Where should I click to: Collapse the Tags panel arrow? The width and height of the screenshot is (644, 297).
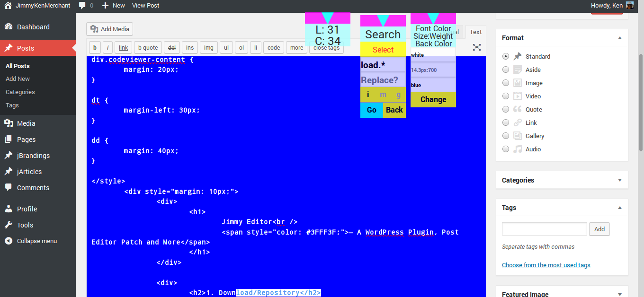pos(620,208)
